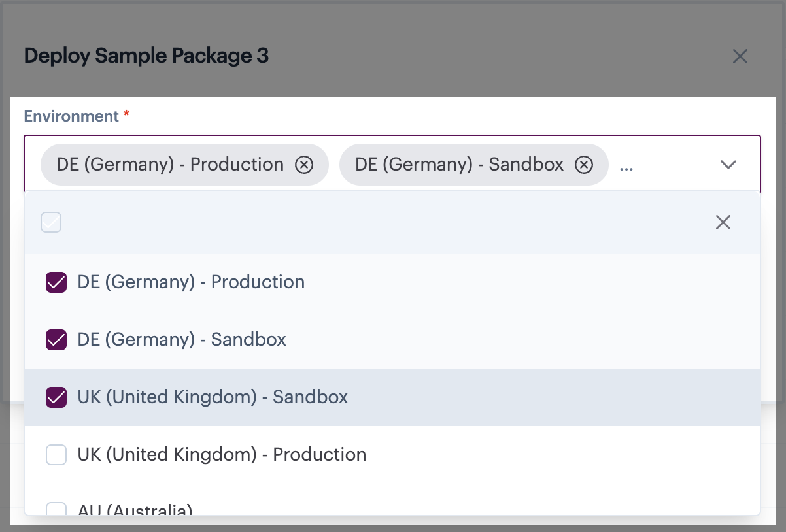
Task: Click the DE (Germany) - Sandbox chip label
Action: [x=459, y=165]
